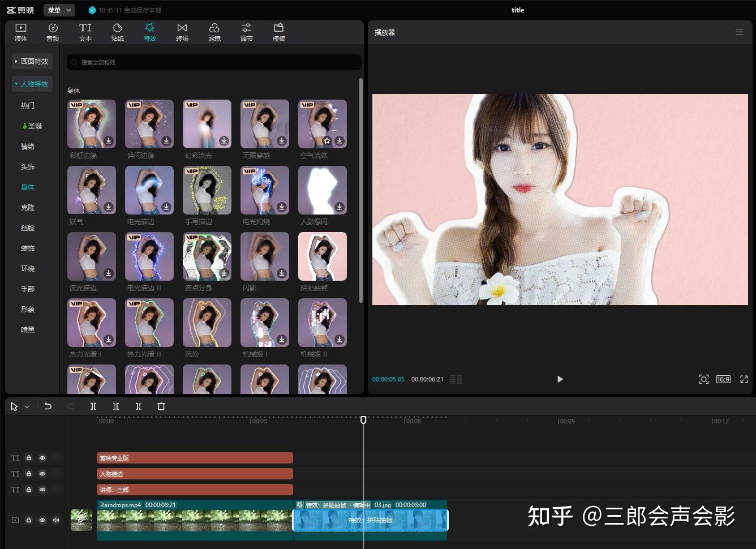This screenshot has width=756, height=549.
Task: Hide the 剪映专业版 text track
Action: click(42, 458)
